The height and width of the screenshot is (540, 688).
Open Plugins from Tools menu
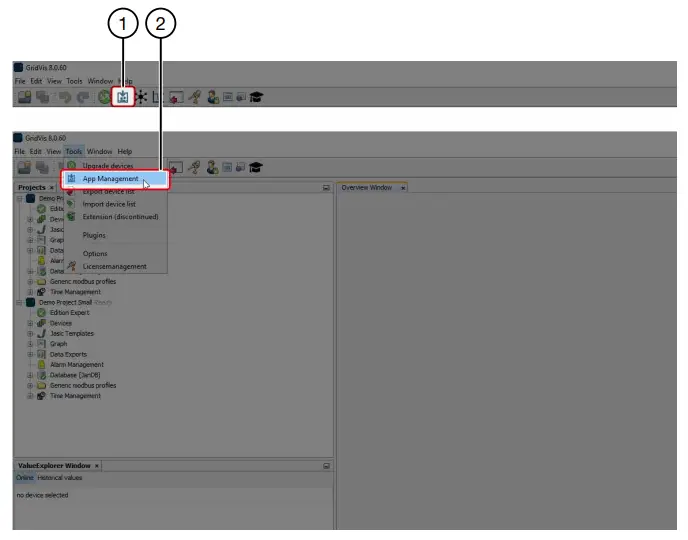point(115,235)
